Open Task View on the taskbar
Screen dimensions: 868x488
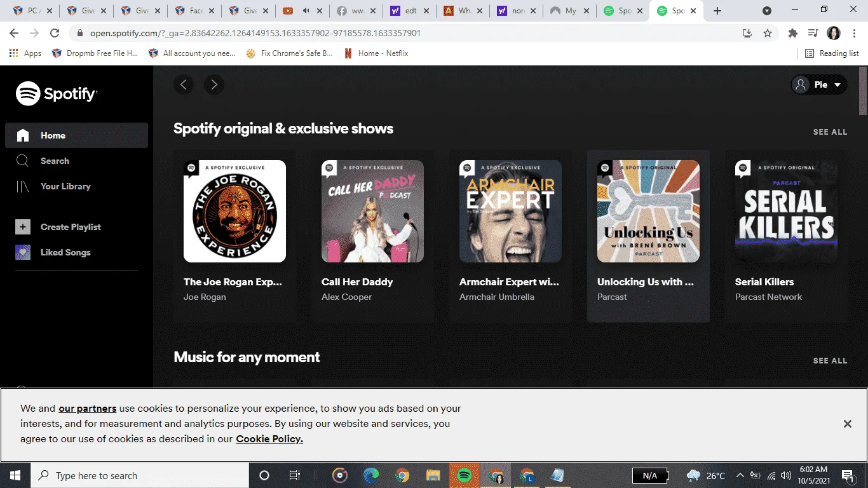coord(294,475)
